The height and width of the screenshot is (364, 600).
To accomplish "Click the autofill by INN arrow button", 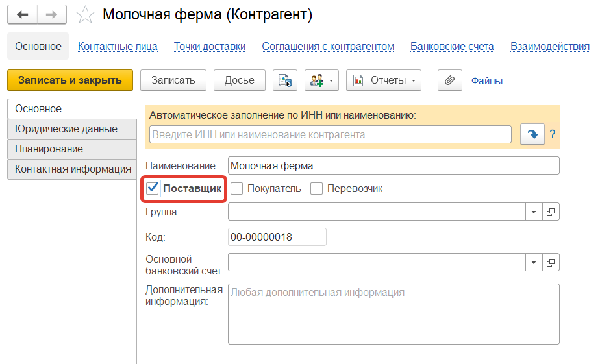I will (x=532, y=134).
